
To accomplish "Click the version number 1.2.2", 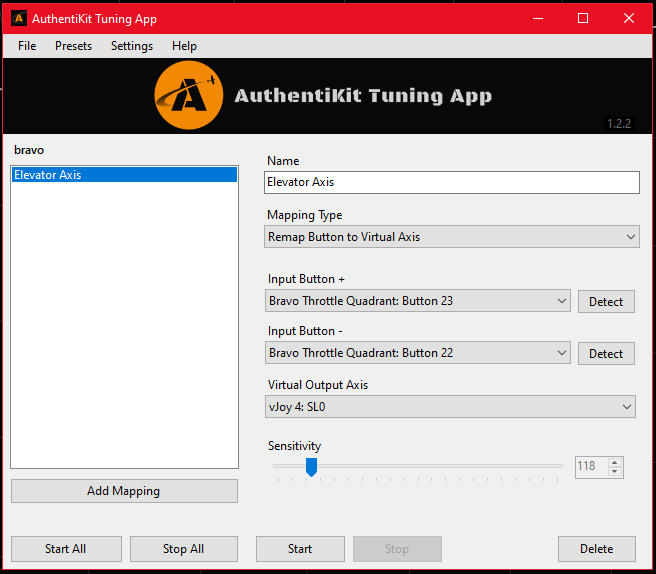I will pos(619,124).
